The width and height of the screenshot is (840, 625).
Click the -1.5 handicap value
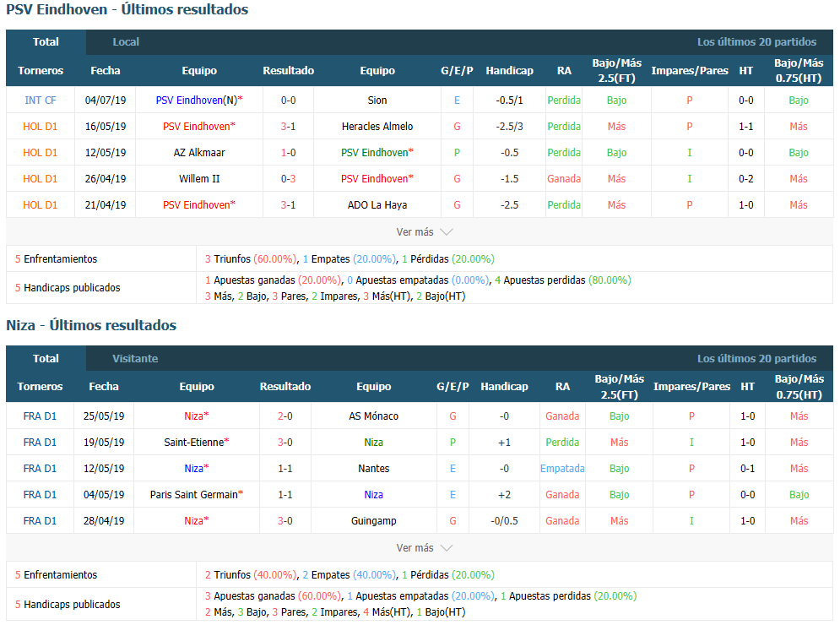509,179
